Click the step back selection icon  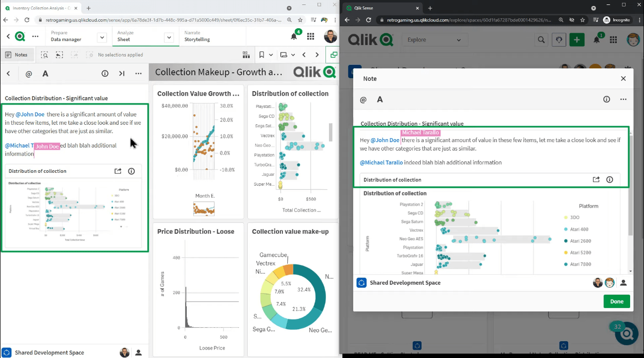[x=59, y=55]
